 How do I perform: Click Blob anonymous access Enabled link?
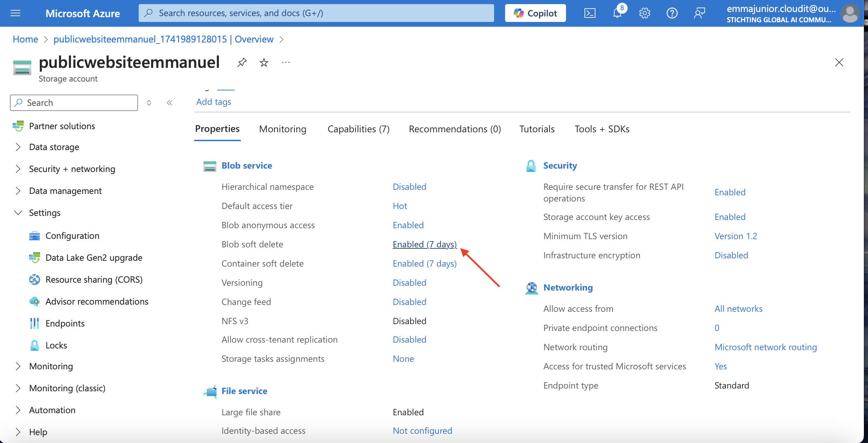point(408,225)
